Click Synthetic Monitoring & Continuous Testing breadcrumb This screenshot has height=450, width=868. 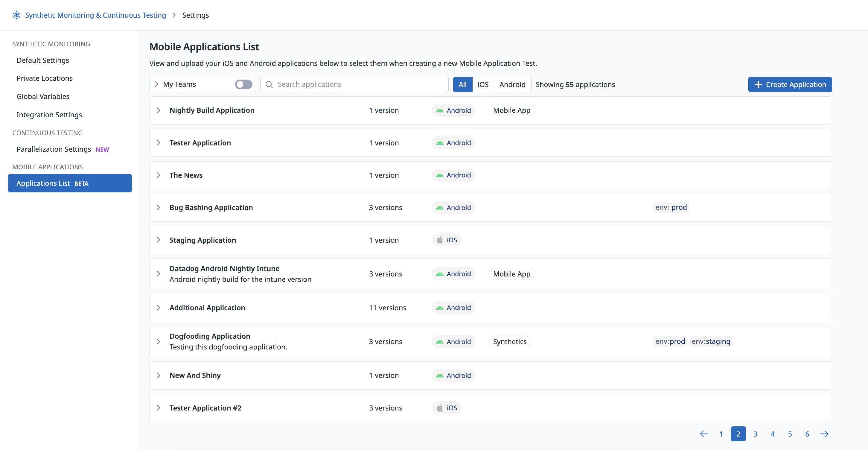[95, 15]
